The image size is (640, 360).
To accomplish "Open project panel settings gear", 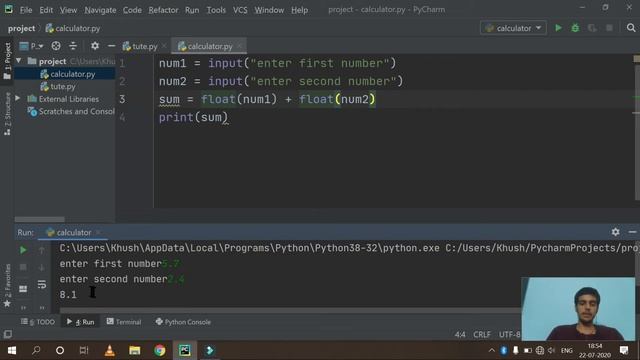I will coord(95,46).
